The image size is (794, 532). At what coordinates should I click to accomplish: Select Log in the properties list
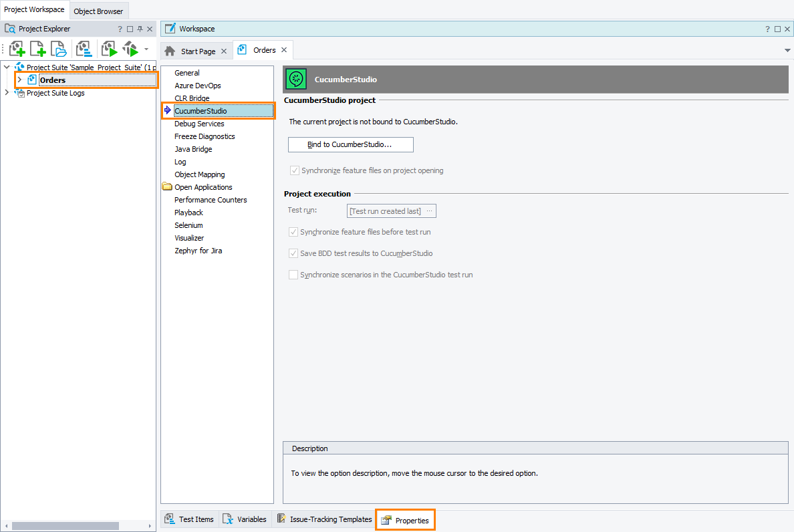click(180, 162)
